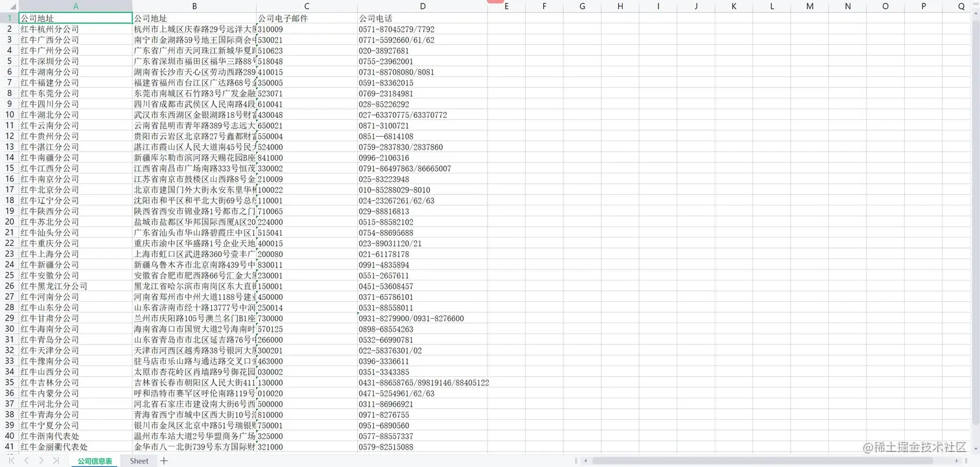Select cell 红牛黑龙江分公司
The width and height of the screenshot is (980, 467).
click(76, 286)
